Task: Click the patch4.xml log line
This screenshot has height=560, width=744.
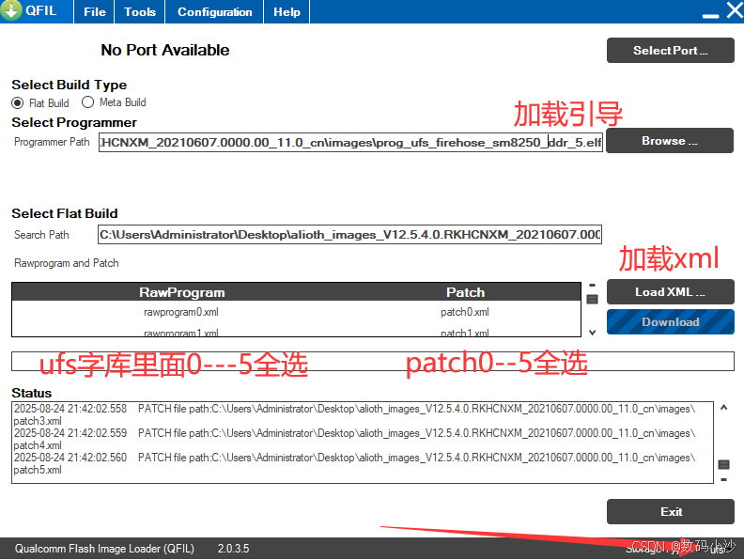Action: tap(355, 439)
